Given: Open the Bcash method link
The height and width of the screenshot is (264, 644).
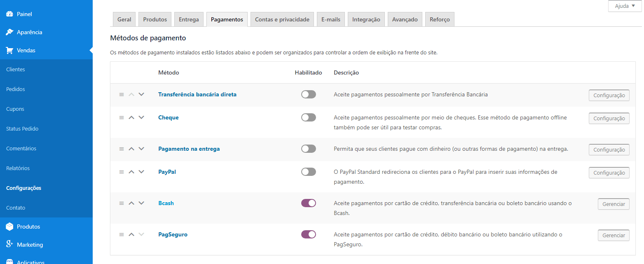Looking at the screenshot, I should tap(166, 203).
